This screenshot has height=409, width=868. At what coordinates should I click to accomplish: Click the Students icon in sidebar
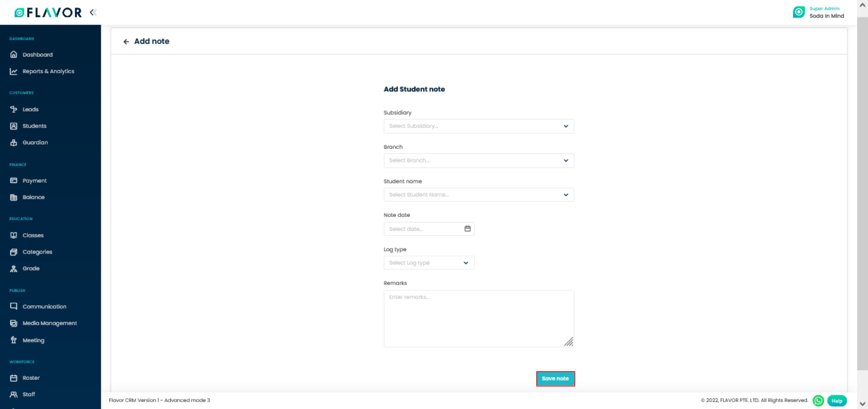[x=14, y=126]
